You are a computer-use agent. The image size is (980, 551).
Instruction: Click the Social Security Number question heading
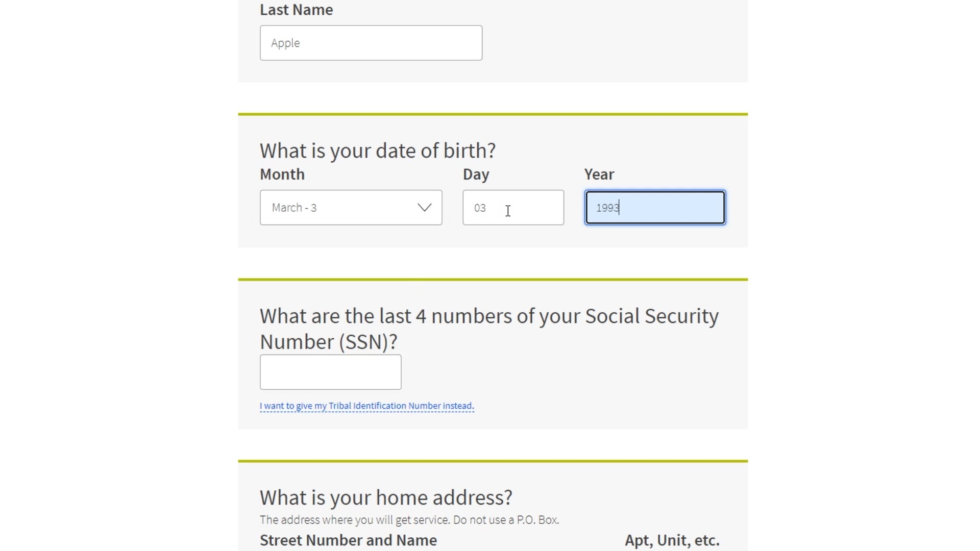[489, 329]
